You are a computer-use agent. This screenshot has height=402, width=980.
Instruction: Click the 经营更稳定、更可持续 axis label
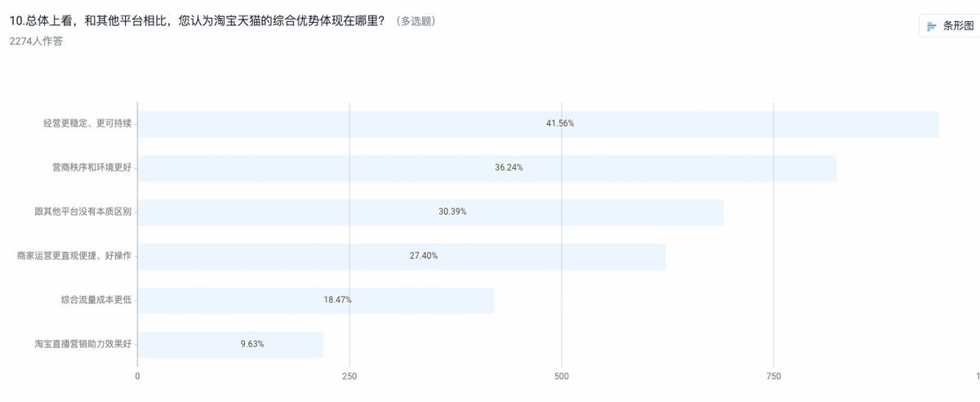point(87,123)
